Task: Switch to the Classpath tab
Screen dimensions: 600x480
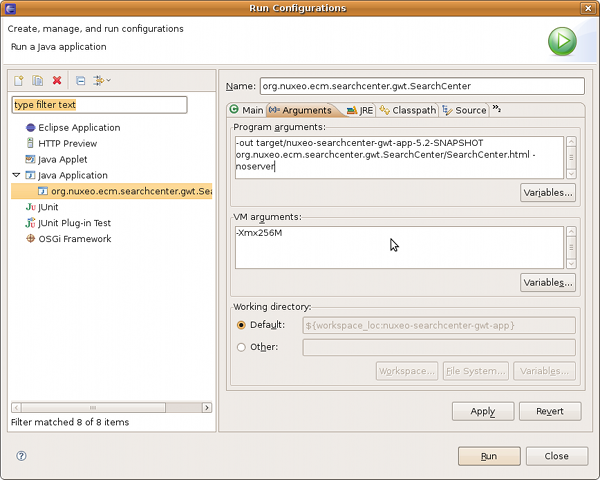Action: (x=412, y=110)
